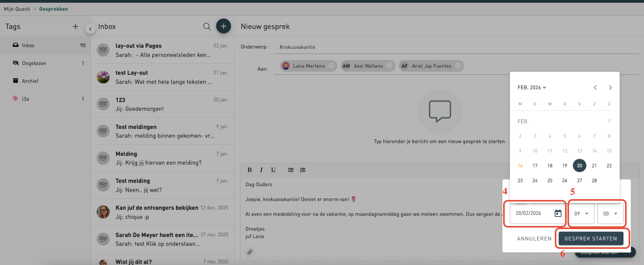Click into the message body text
The image size is (644, 265).
373,210
